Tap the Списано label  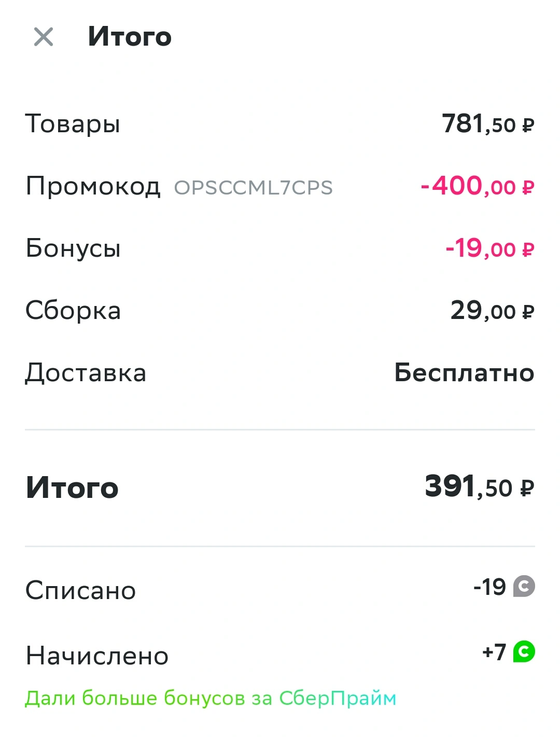pyautogui.click(x=80, y=591)
